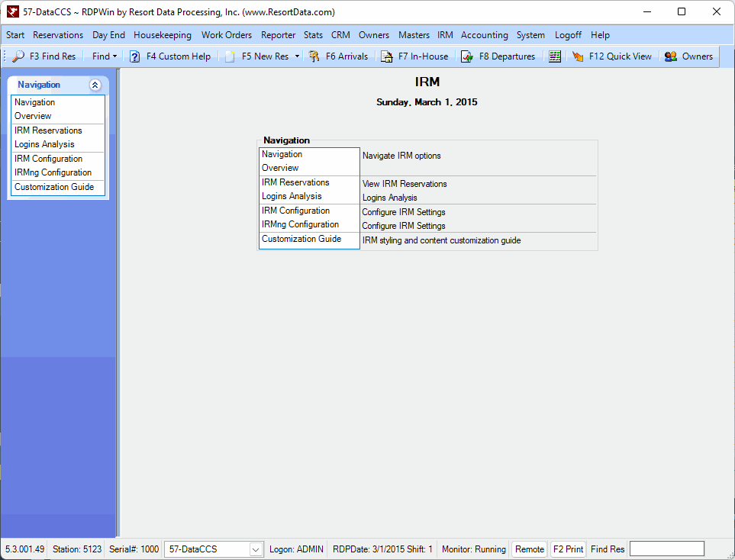The image size is (735, 560).
Task: Click the RDPWin application icon in title bar
Action: pyautogui.click(x=13, y=11)
